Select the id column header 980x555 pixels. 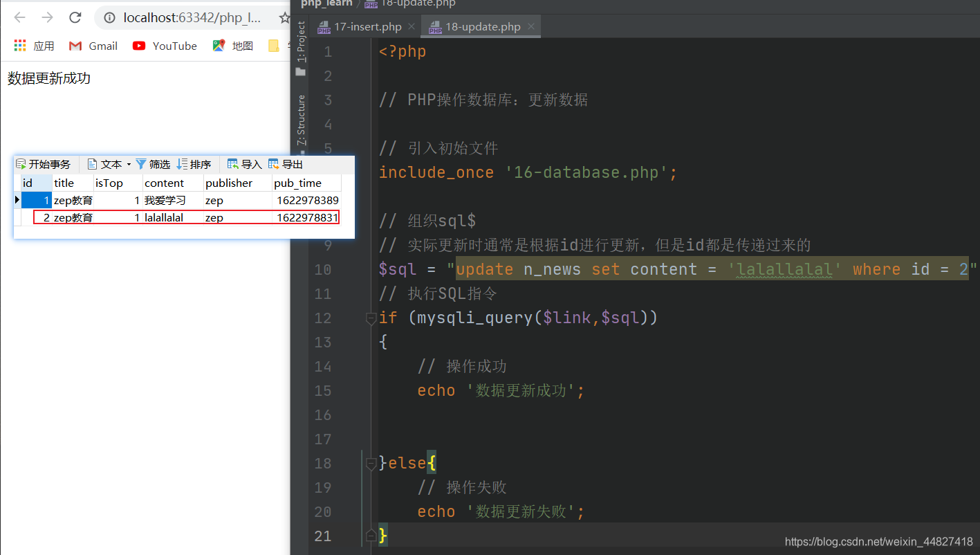[x=37, y=183]
